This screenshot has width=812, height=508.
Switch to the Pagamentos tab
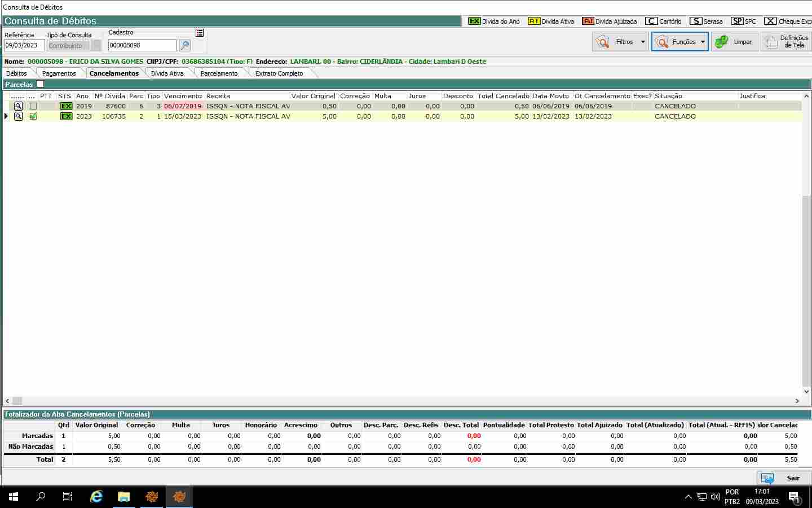point(59,73)
